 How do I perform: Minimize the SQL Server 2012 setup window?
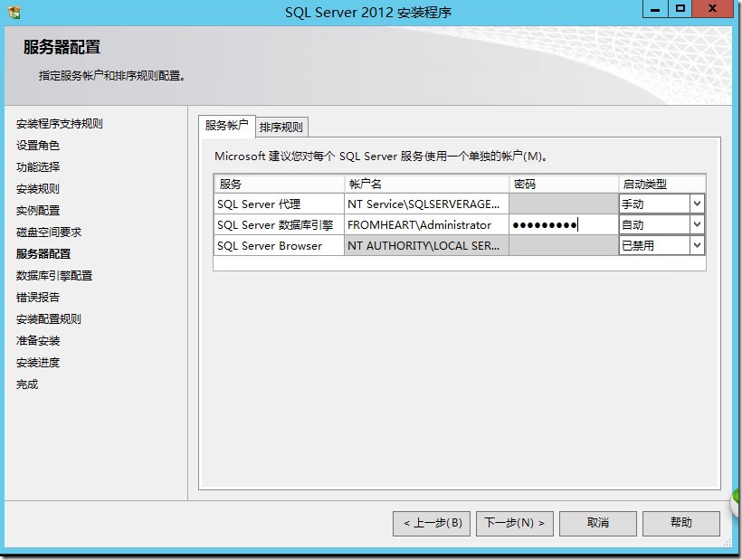tap(655, 9)
